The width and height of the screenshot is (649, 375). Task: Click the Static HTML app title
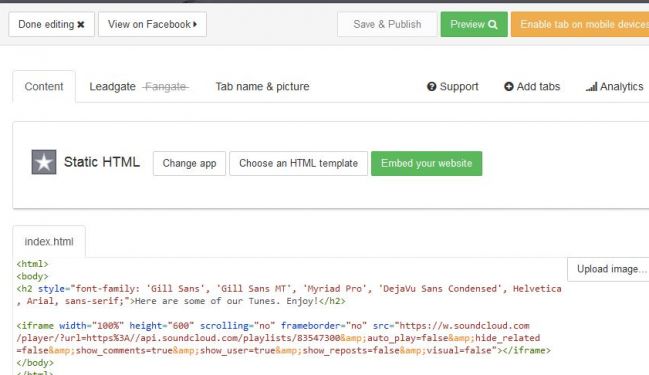pos(102,162)
